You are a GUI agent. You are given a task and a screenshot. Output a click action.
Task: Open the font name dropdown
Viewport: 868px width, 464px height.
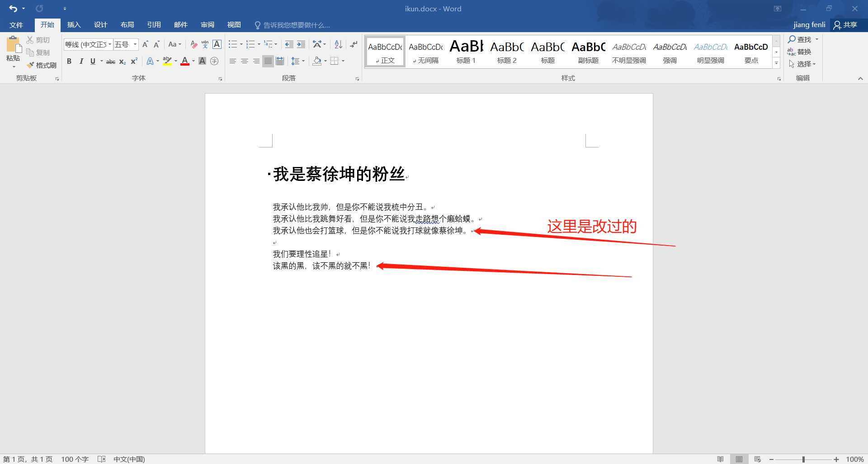click(x=110, y=44)
